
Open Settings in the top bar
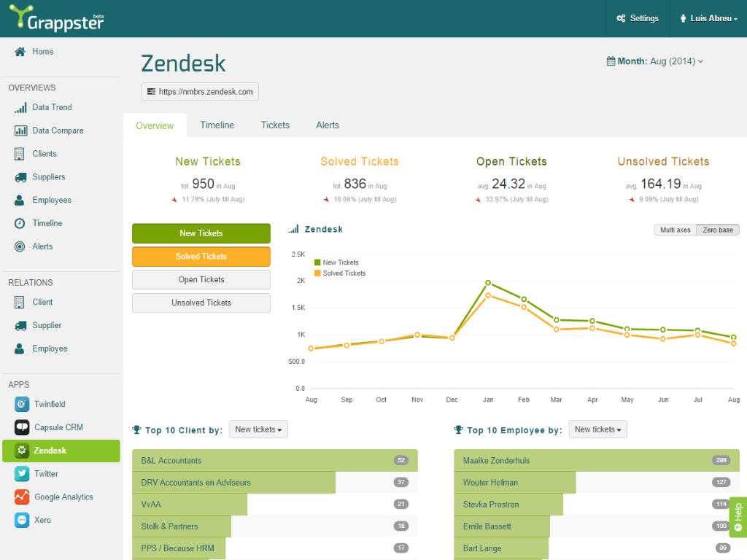pyautogui.click(x=638, y=18)
